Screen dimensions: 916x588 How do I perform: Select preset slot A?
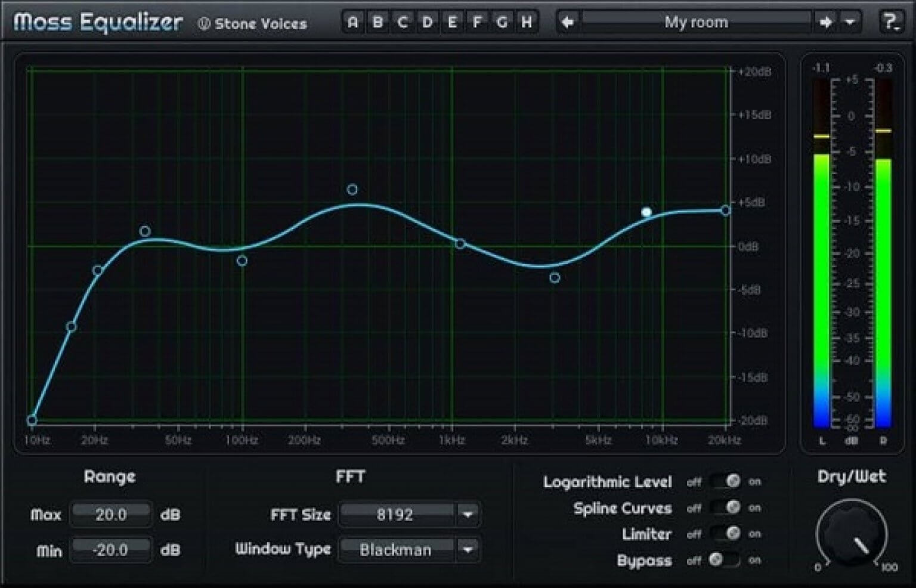(352, 21)
